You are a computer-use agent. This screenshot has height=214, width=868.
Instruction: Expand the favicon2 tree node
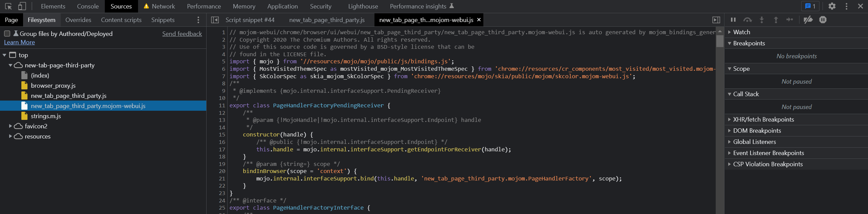tap(11, 126)
